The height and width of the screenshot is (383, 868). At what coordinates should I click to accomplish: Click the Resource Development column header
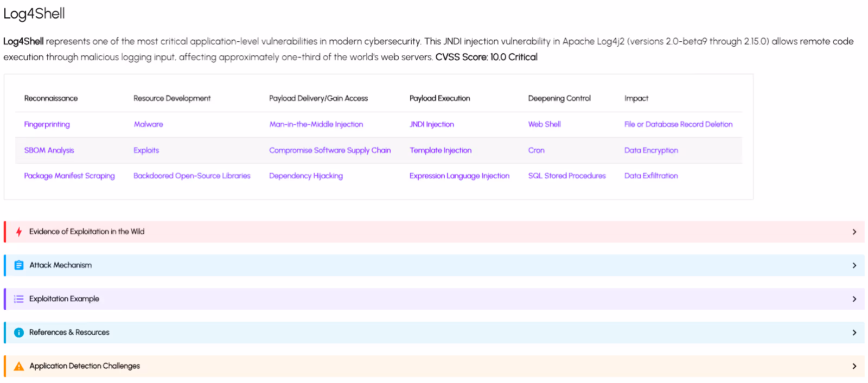(x=172, y=98)
